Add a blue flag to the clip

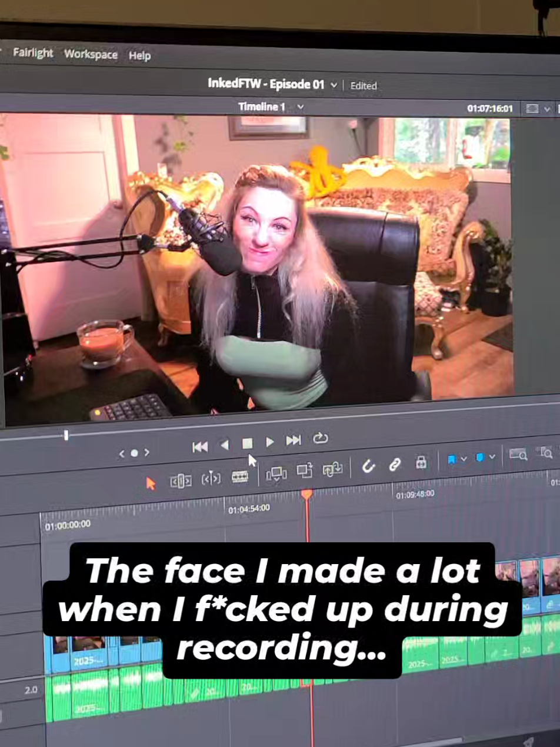pyautogui.click(x=452, y=459)
